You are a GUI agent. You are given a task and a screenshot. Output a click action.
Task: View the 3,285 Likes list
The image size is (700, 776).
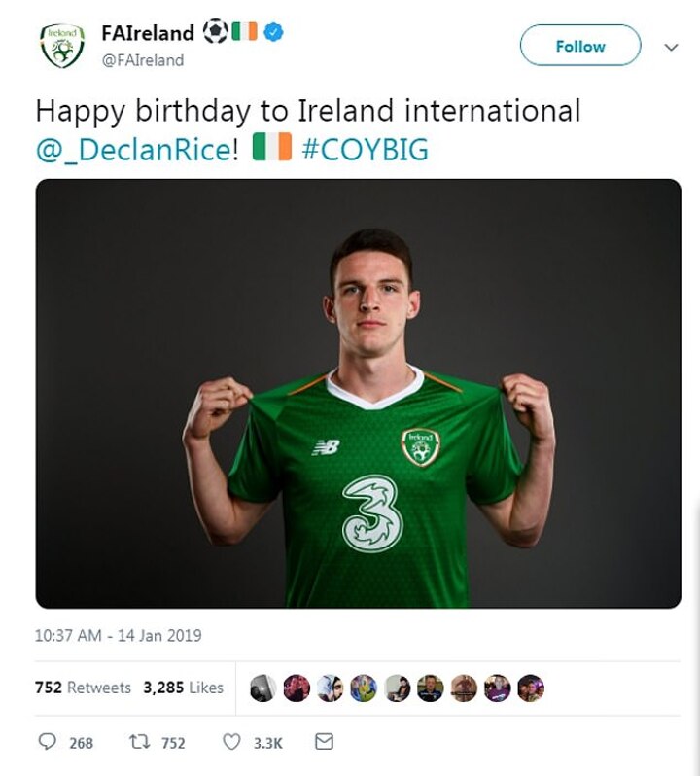tap(183, 688)
